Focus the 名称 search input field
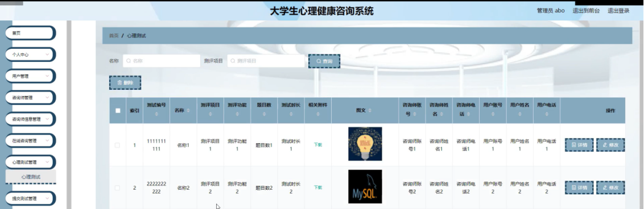The image size is (644, 209). click(162, 61)
